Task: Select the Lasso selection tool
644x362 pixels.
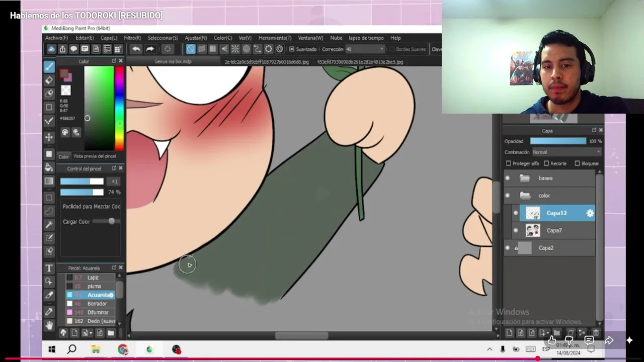Action: tap(49, 211)
